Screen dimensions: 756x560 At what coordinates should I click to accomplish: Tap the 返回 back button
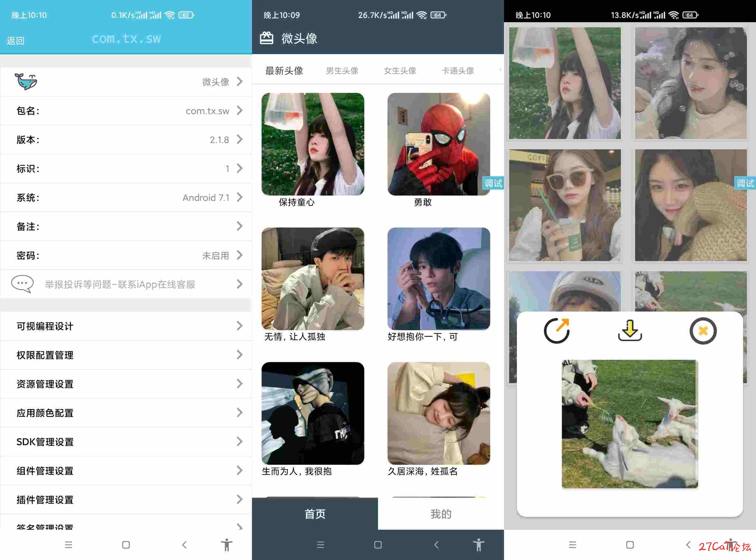pyautogui.click(x=15, y=41)
